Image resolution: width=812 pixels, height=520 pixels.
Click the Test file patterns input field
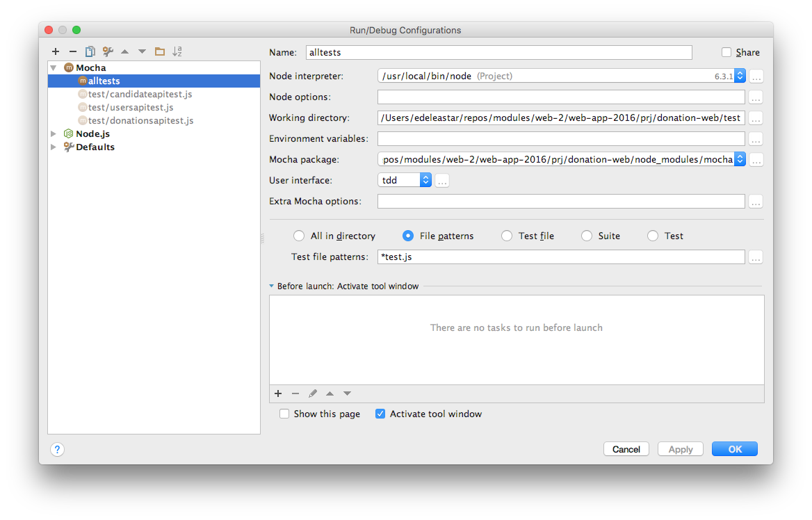point(560,257)
